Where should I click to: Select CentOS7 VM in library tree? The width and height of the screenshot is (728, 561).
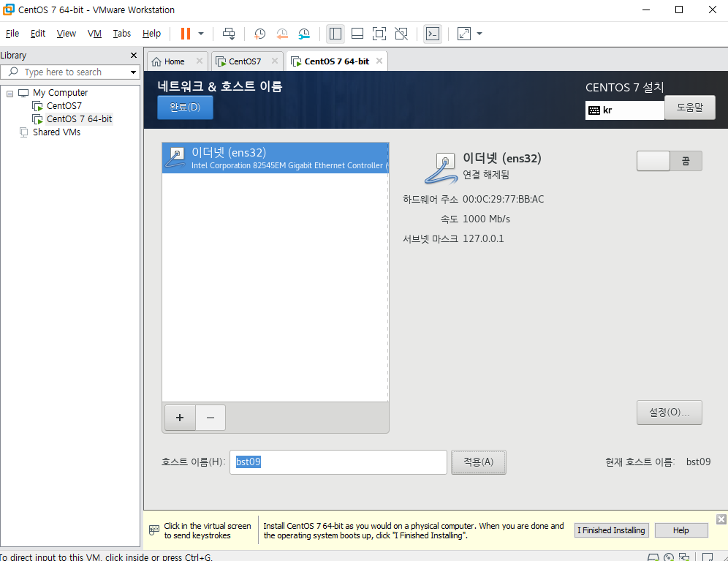(x=64, y=105)
